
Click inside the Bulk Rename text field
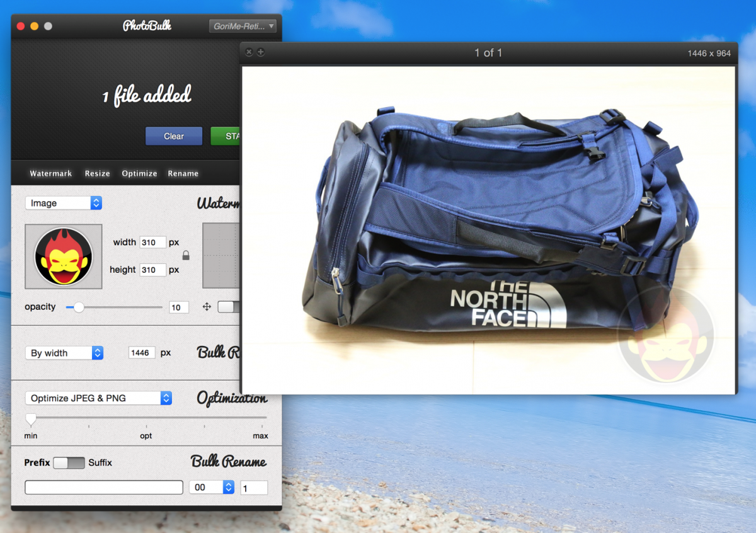(103, 487)
